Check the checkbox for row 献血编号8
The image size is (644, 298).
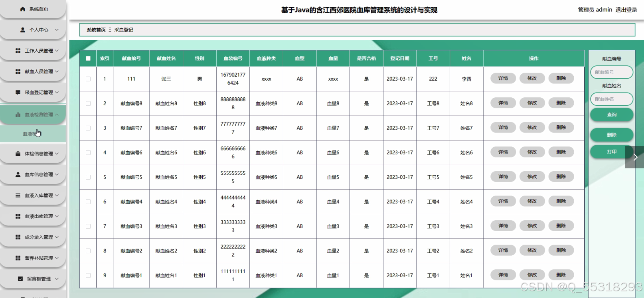[88, 103]
